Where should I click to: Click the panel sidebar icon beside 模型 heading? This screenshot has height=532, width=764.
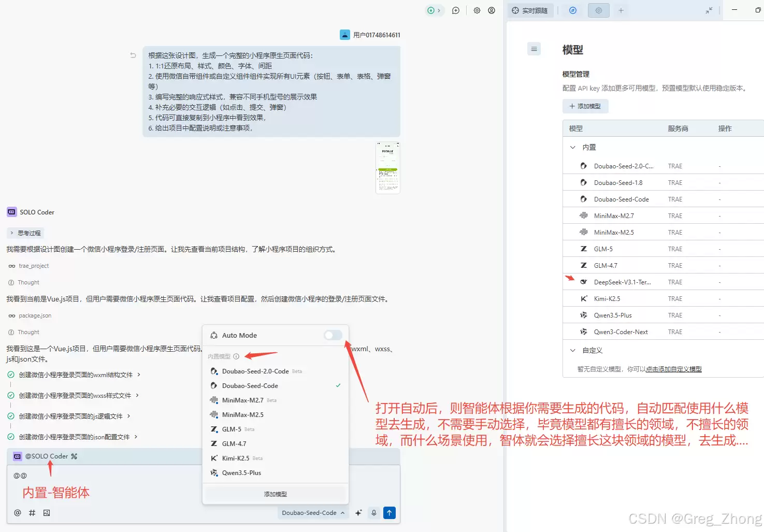click(x=534, y=49)
